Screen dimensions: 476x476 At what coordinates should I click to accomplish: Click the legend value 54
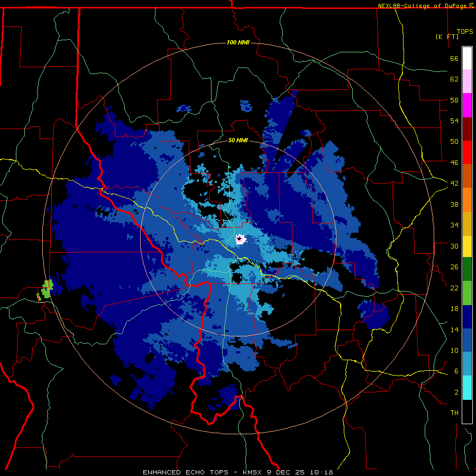(454, 121)
